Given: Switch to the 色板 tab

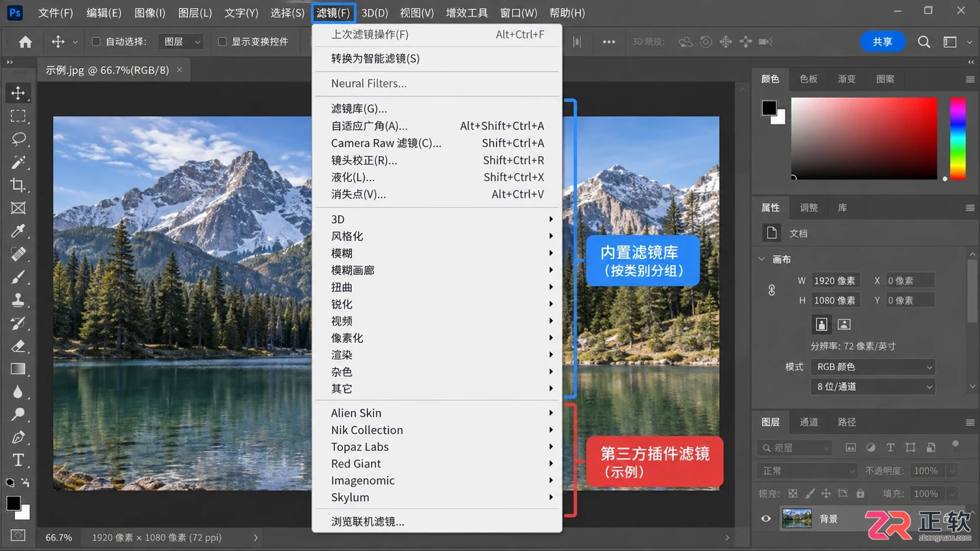Looking at the screenshot, I should pos(808,79).
